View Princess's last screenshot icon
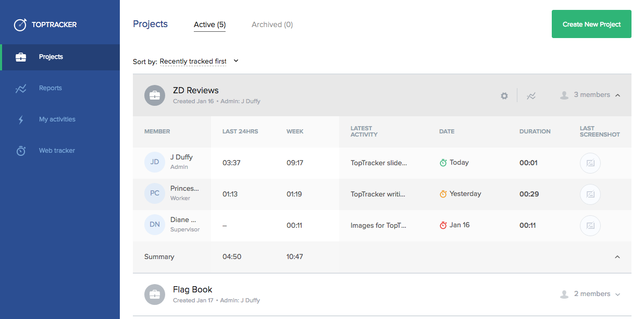The image size is (644, 319). tap(590, 194)
